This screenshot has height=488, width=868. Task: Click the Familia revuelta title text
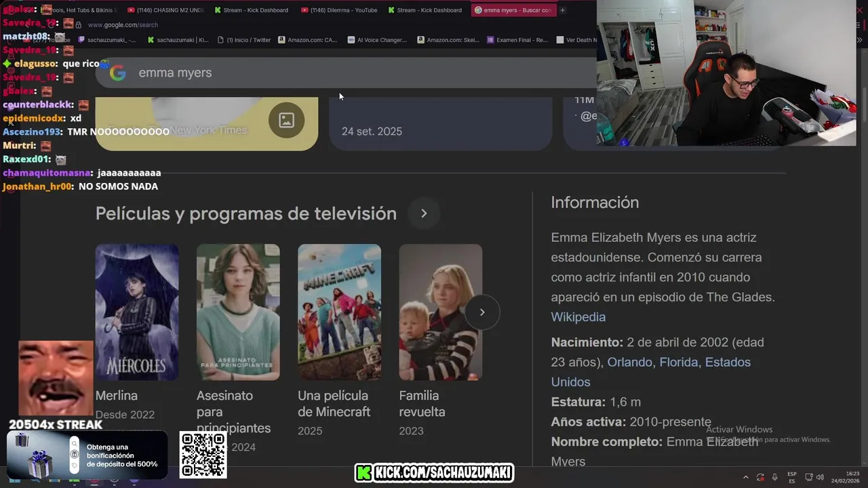click(x=422, y=404)
